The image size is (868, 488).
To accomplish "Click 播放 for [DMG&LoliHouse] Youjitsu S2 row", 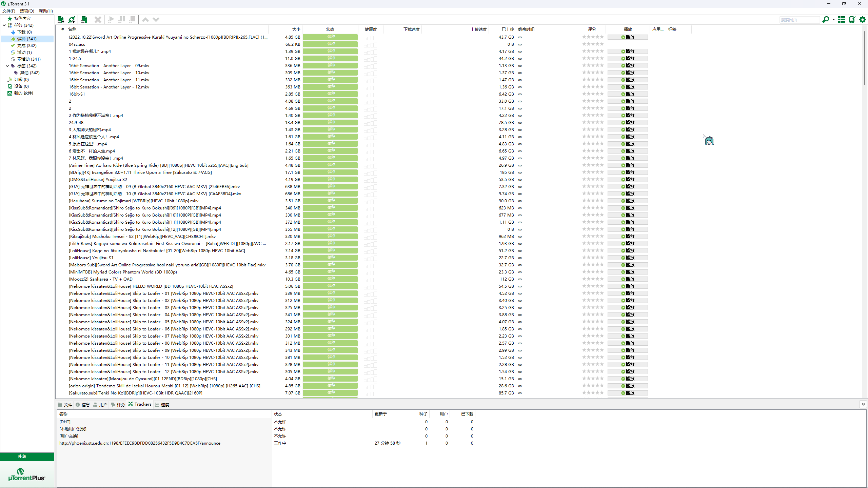I will point(628,180).
